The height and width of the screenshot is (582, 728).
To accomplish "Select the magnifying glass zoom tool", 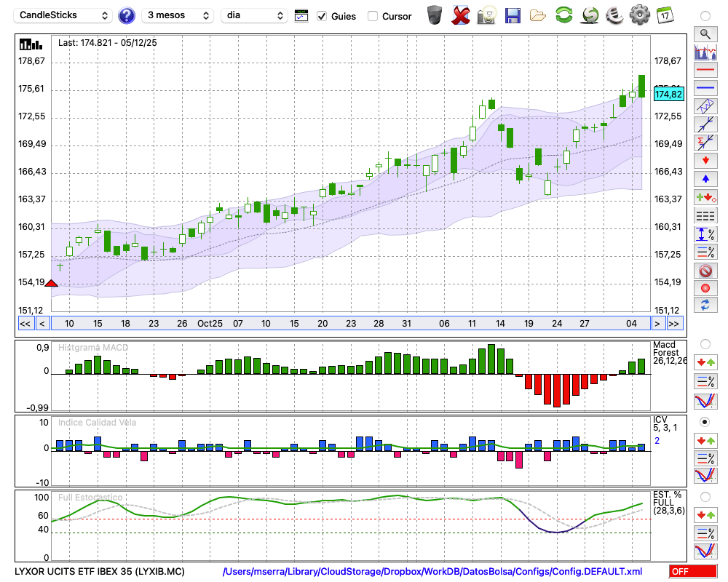I will tap(705, 34).
